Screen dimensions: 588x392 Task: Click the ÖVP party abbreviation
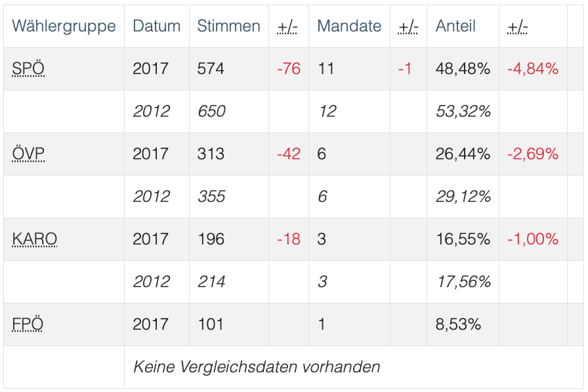29,154
